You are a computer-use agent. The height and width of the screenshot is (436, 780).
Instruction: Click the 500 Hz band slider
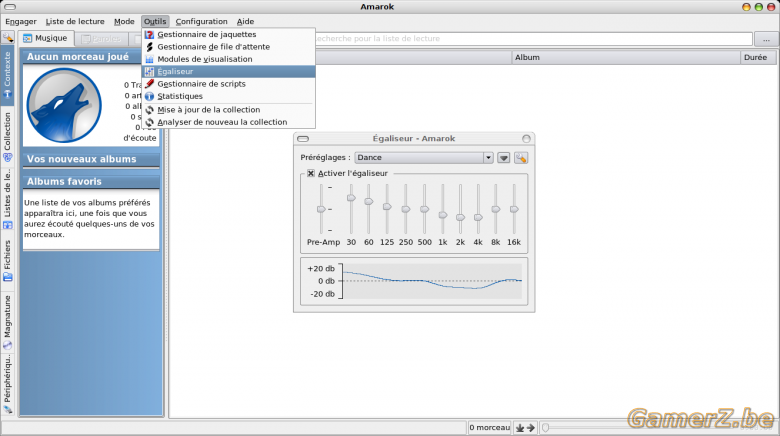(424, 209)
